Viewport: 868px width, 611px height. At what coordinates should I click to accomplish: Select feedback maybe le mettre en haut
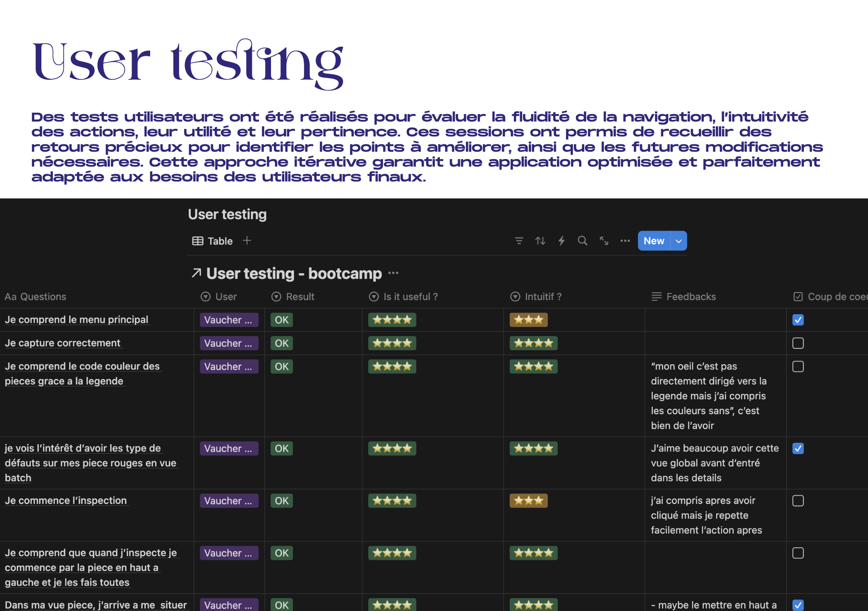[x=714, y=605]
